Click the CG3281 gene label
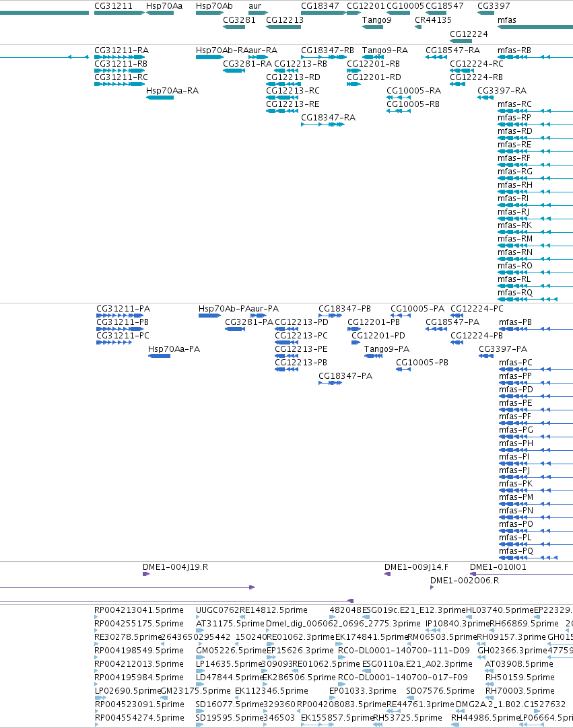Viewport: 573px width, 728px height. pyautogui.click(x=239, y=20)
